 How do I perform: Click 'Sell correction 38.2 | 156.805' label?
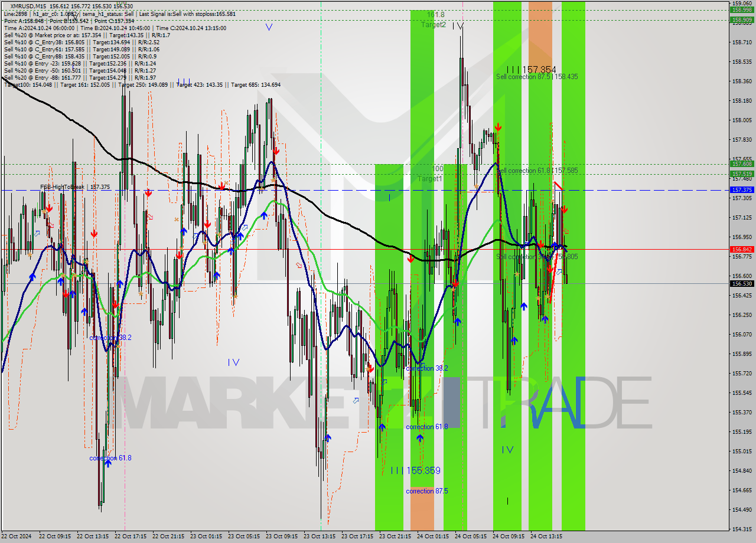click(x=537, y=257)
